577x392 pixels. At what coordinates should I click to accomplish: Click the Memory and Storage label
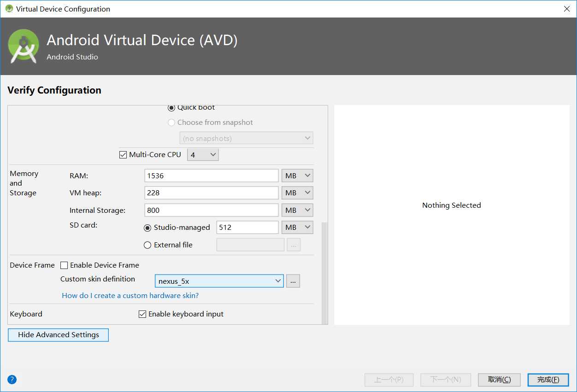point(24,183)
